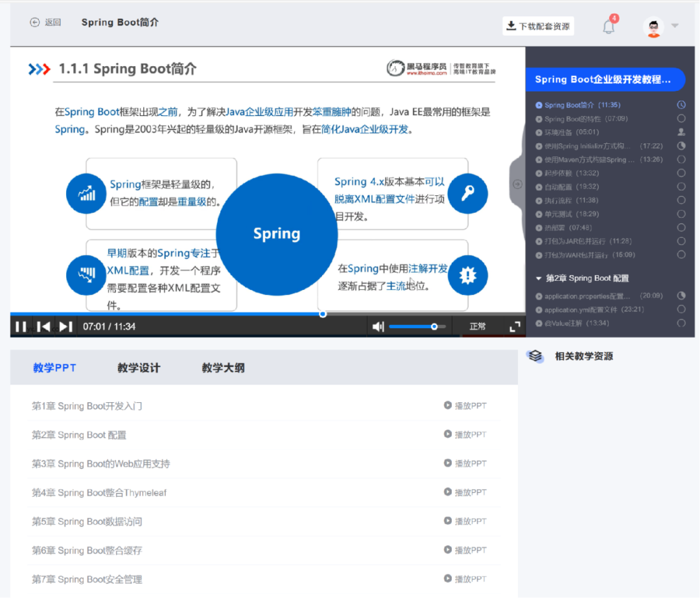Switch to the 教学PPT tab
Screen dimensions: 700x598
[x=54, y=368]
